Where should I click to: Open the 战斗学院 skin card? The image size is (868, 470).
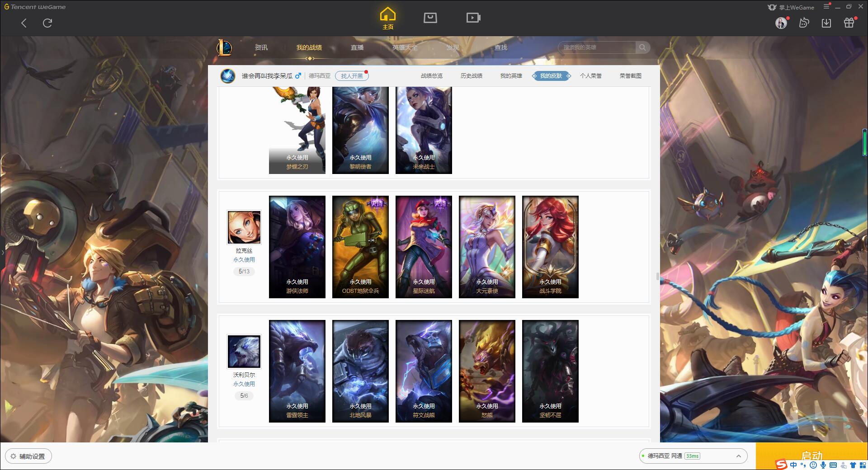coord(550,247)
